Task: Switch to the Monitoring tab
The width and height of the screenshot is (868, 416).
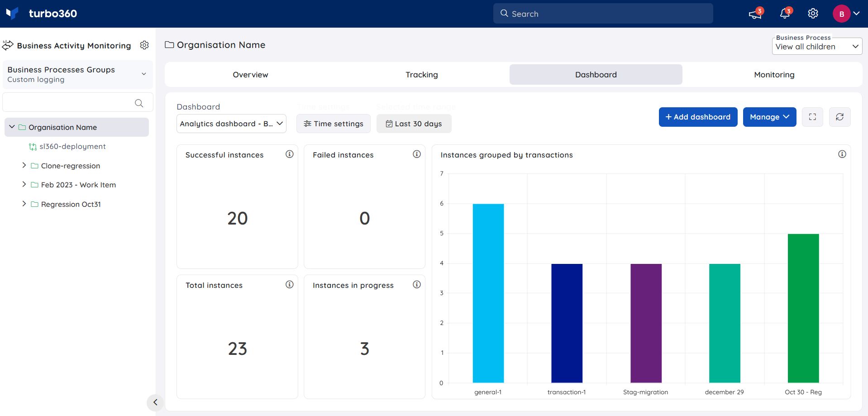Action: [x=774, y=75]
